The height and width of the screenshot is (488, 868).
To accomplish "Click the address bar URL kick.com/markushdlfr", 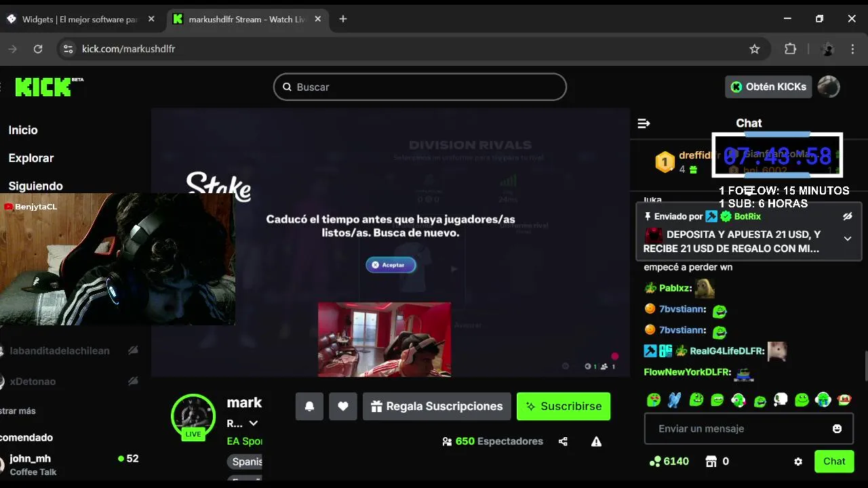I will pyautogui.click(x=129, y=49).
